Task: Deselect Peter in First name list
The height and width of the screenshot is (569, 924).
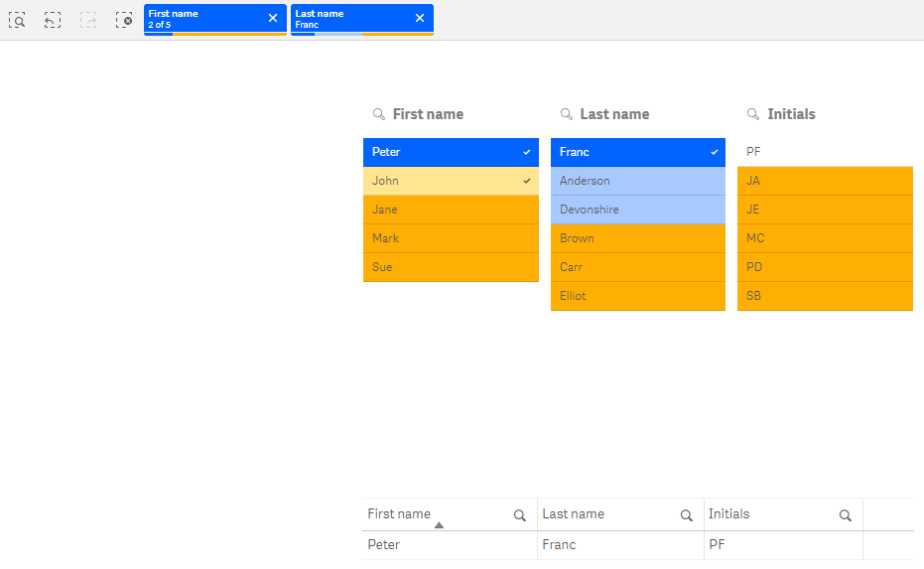Action: coord(451,152)
